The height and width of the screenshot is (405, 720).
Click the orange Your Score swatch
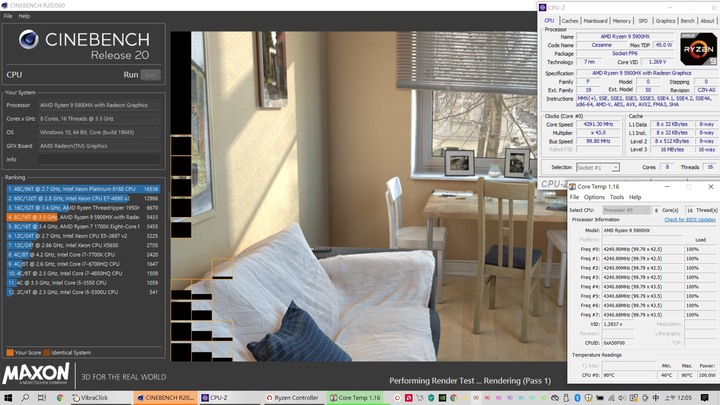[10, 353]
